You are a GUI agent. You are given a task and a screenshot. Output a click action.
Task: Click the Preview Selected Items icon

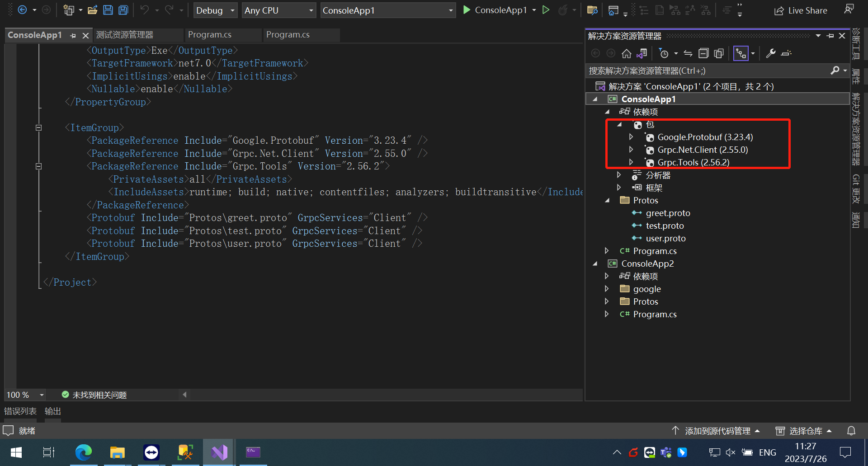pyautogui.click(x=786, y=53)
